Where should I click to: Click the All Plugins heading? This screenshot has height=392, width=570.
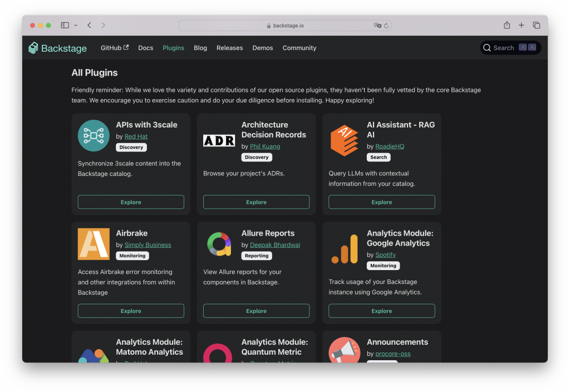click(95, 73)
